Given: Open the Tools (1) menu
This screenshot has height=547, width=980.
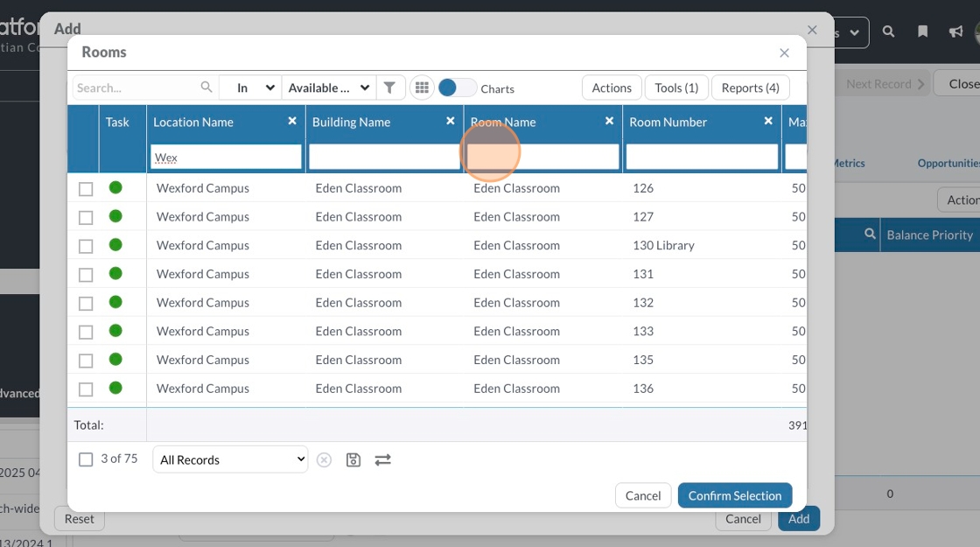Looking at the screenshot, I should pyautogui.click(x=676, y=88).
